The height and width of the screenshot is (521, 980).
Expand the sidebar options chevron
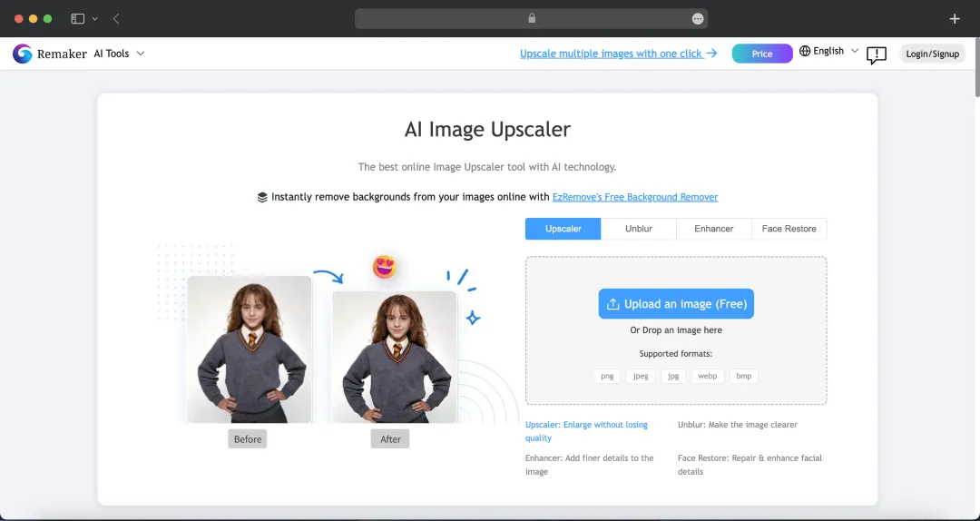tap(95, 19)
